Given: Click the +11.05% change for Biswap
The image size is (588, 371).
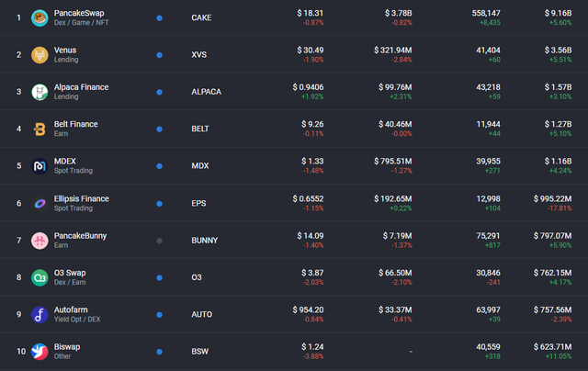Looking at the screenshot, I should (559, 356).
